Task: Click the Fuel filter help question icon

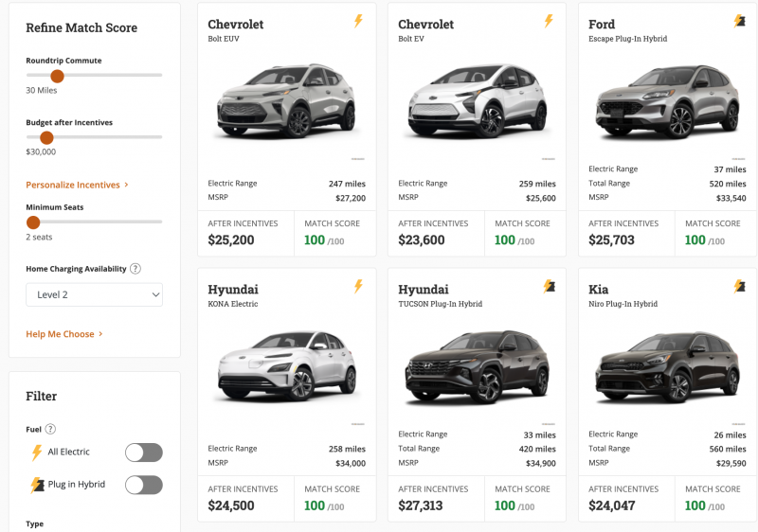Action: (50, 429)
